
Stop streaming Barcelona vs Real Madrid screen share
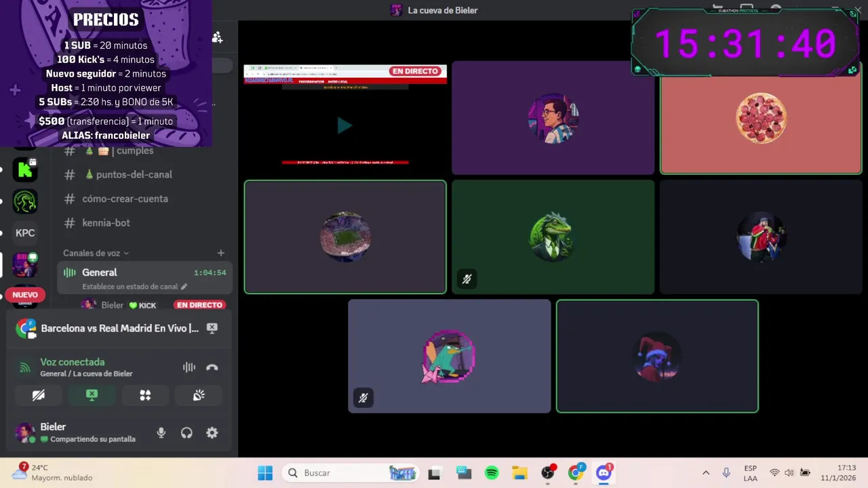pyautogui.click(x=212, y=328)
